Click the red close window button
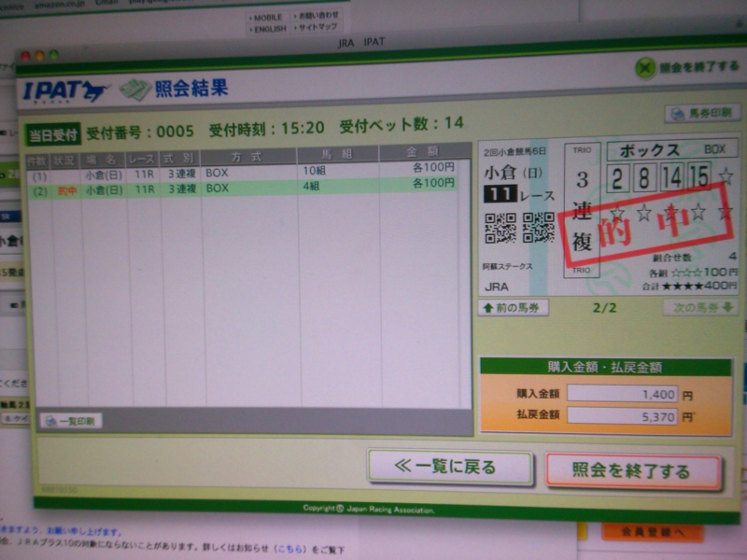The image size is (747, 560). pos(25,56)
